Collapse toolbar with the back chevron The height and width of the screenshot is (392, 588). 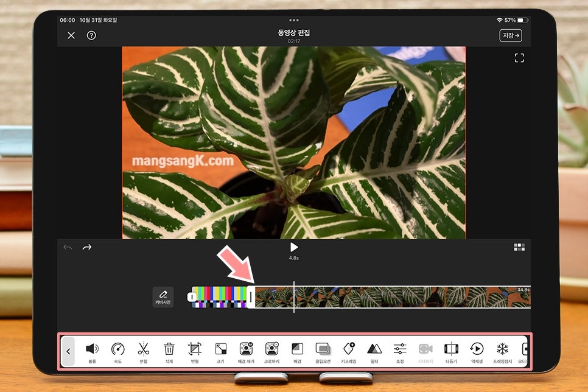click(68, 351)
